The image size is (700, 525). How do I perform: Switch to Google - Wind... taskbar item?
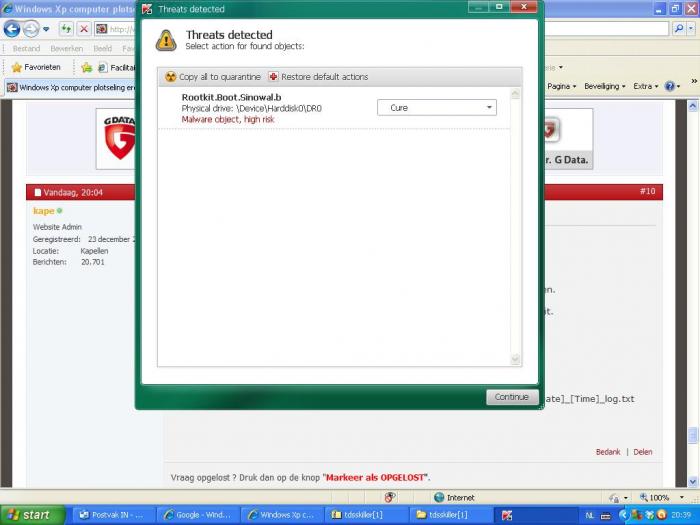(199, 515)
